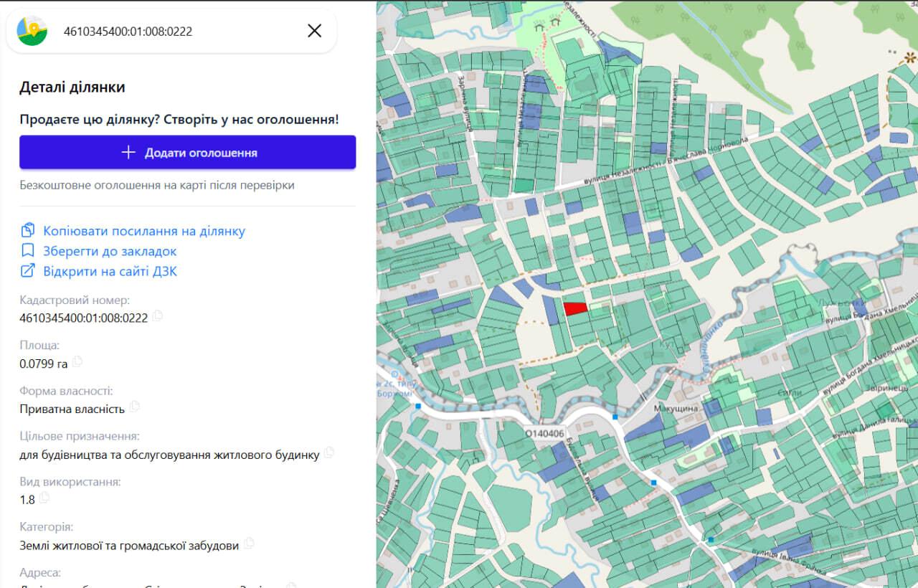Clear search with the X icon
The height and width of the screenshot is (588, 918).
[x=314, y=31]
